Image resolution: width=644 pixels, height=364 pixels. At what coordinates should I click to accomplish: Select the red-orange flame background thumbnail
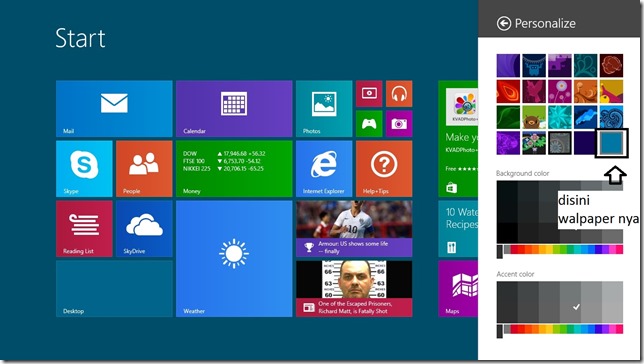tap(508, 91)
